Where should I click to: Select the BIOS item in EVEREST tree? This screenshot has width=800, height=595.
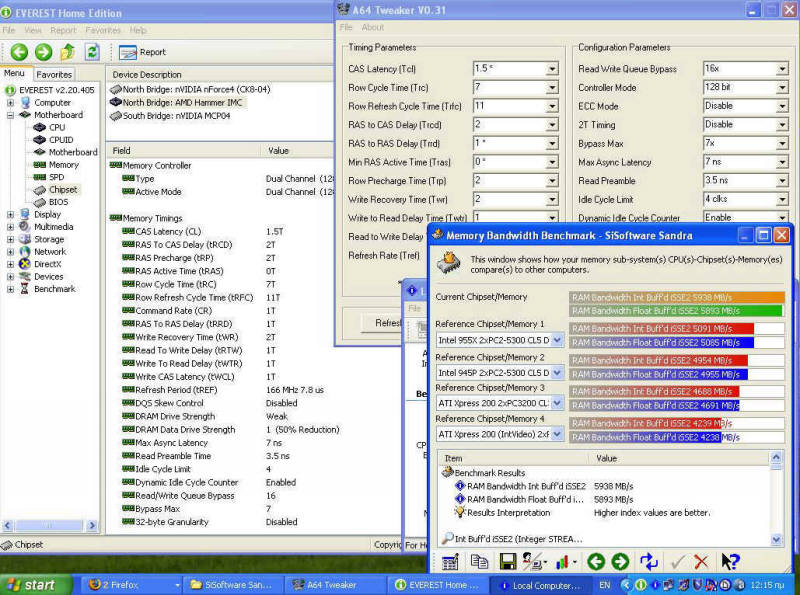pyautogui.click(x=58, y=202)
